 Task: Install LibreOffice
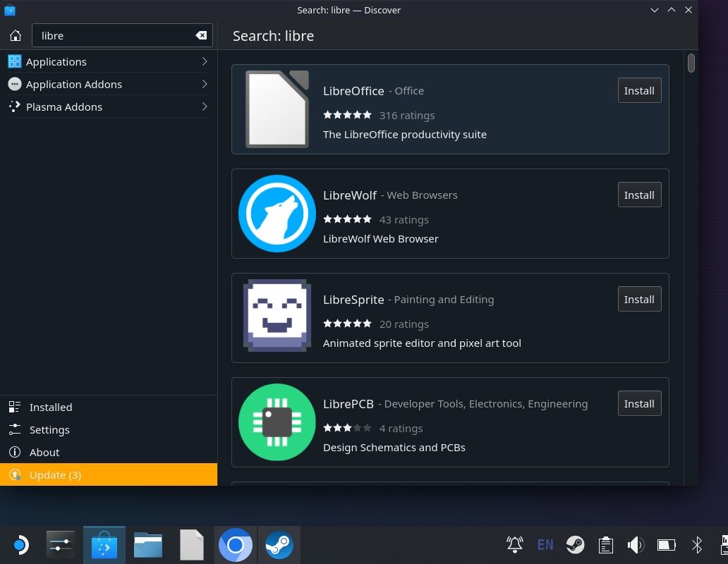tap(638, 90)
